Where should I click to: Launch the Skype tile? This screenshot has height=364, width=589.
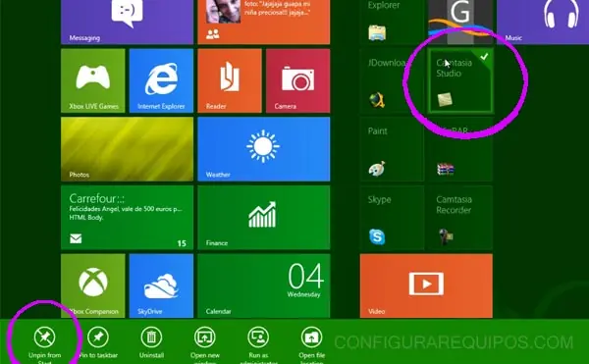tap(392, 217)
